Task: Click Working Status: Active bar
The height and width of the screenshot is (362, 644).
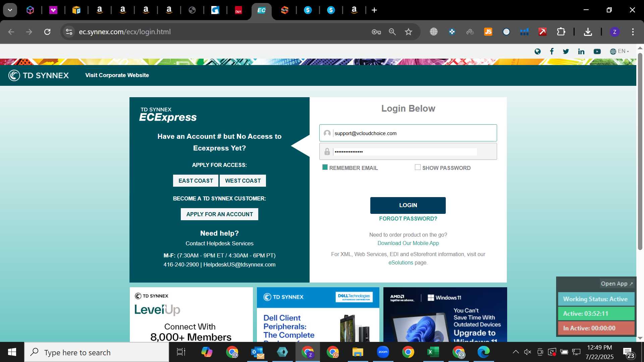Action: click(x=596, y=299)
